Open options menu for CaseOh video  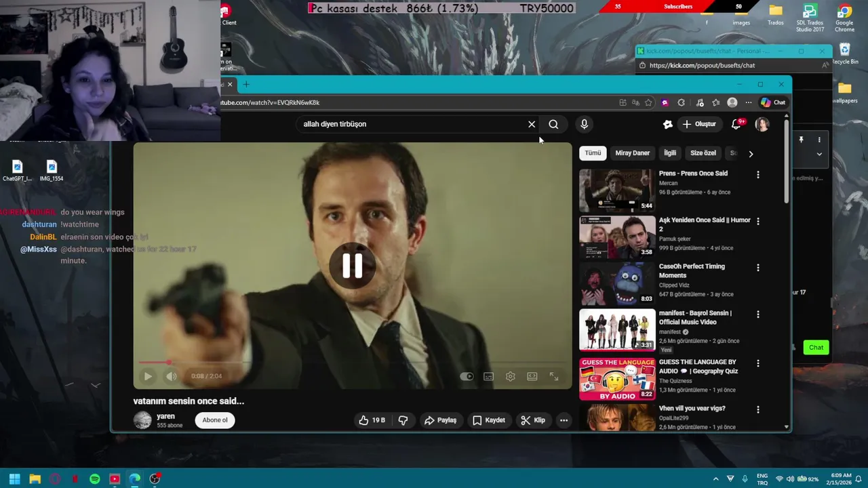[758, 268]
